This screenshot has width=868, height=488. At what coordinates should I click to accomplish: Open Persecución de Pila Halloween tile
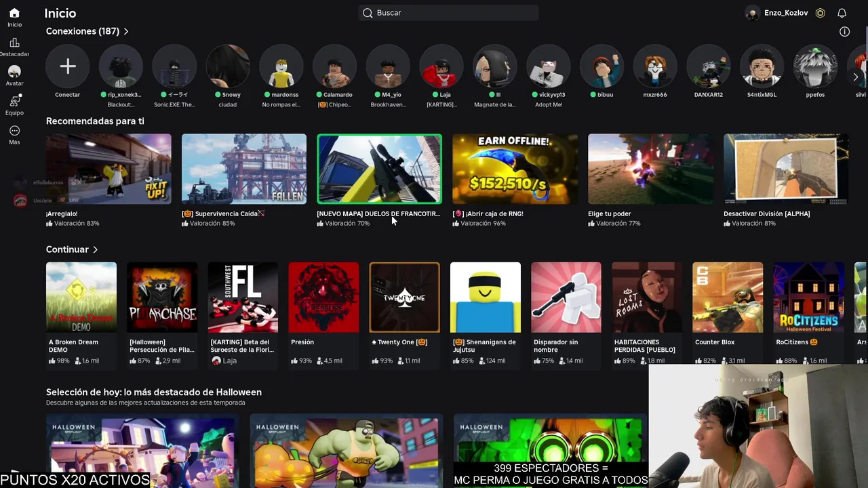162,298
